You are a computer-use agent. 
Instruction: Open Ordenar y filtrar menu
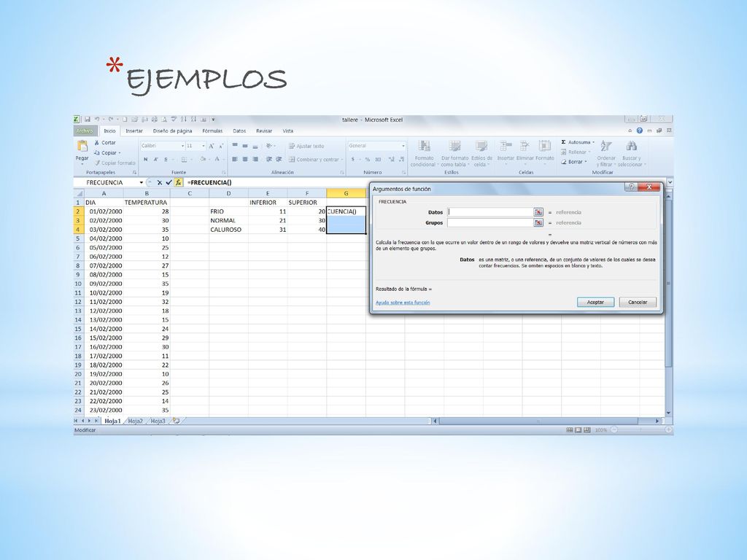tap(606, 153)
